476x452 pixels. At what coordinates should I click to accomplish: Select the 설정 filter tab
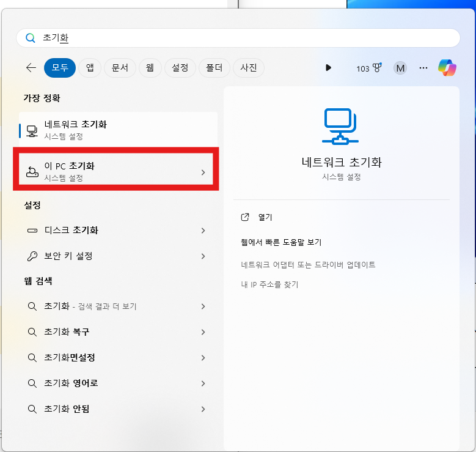point(180,67)
